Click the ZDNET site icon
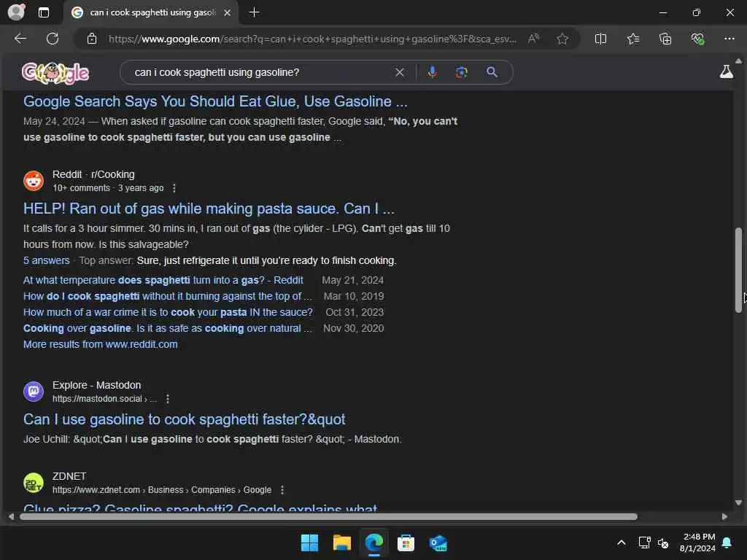Viewport: 747px width, 560px height. [x=34, y=483]
